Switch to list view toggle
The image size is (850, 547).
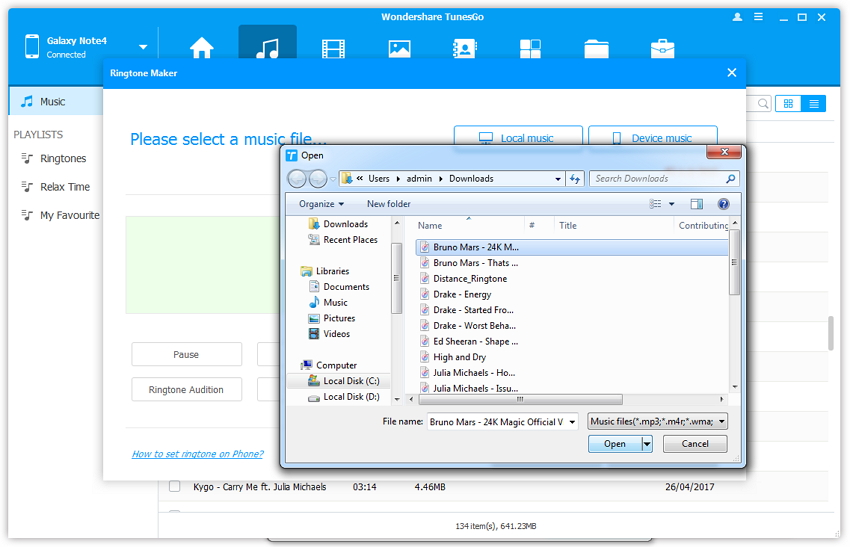815,103
